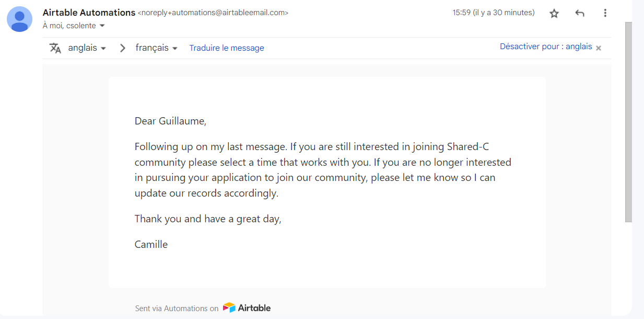
Task: Click the Dear Guillaume greeting line
Action: point(171,121)
